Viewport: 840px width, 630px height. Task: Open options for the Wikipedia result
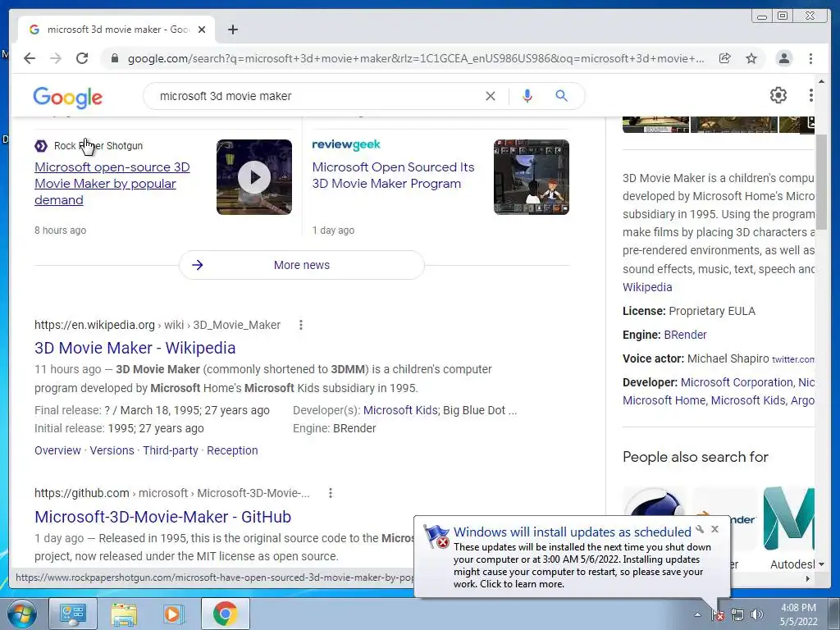(x=300, y=325)
